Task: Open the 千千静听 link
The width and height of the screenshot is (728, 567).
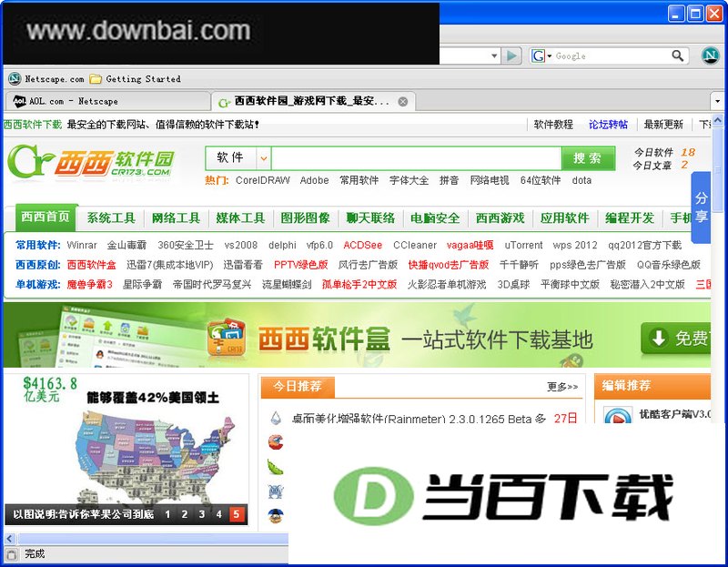Action: (519, 265)
